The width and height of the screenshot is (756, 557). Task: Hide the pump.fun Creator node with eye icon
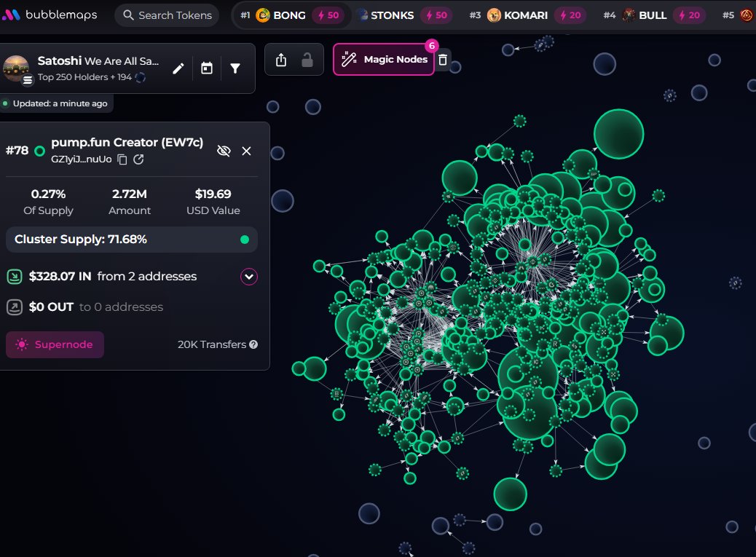(224, 151)
